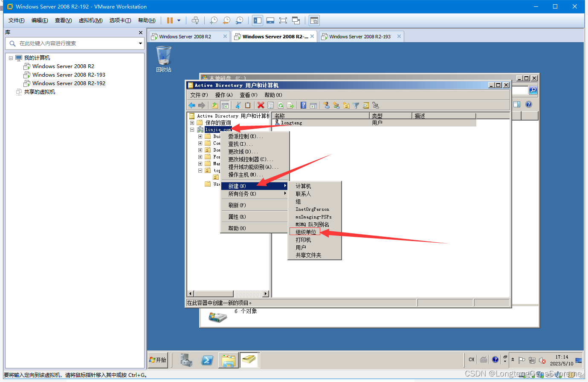The height and width of the screenshot is (382, 588).
Task: Click the green Refresh icon
Action: pos(281,105)
